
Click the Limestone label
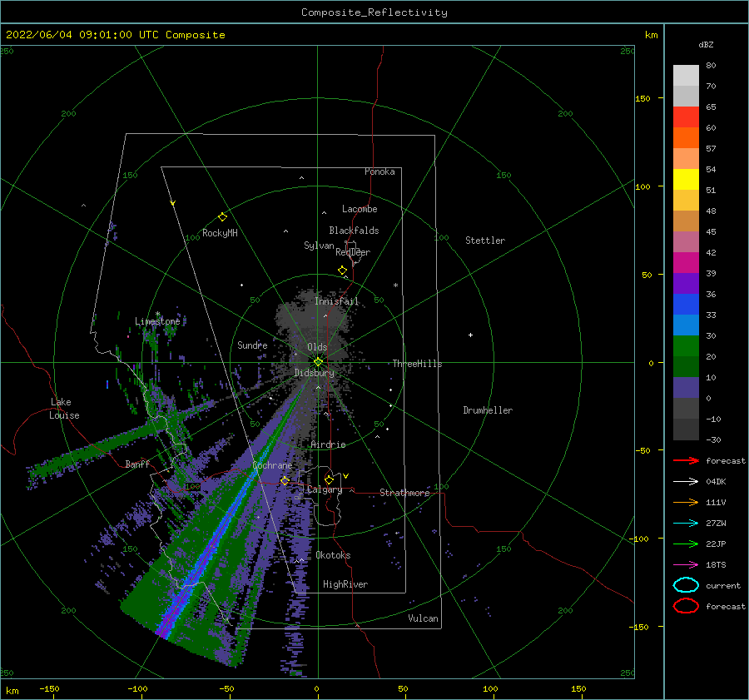tap(157, 321)
